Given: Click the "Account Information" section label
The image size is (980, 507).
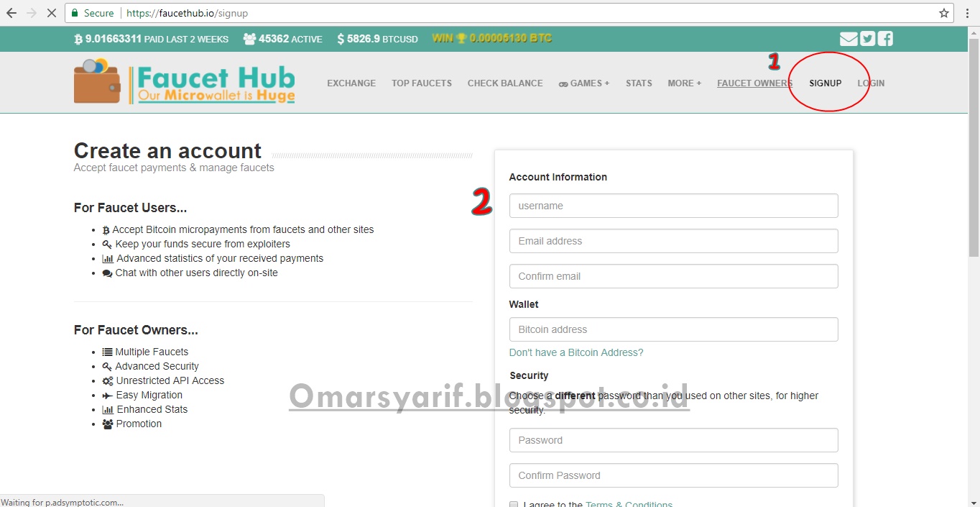Looking at the screenshot, I should point(558,177).
